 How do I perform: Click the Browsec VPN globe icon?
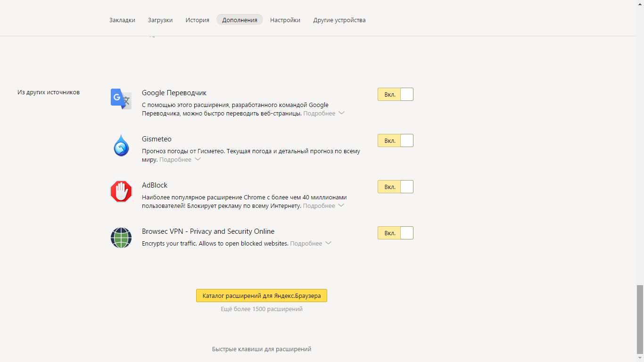(121, 238)
